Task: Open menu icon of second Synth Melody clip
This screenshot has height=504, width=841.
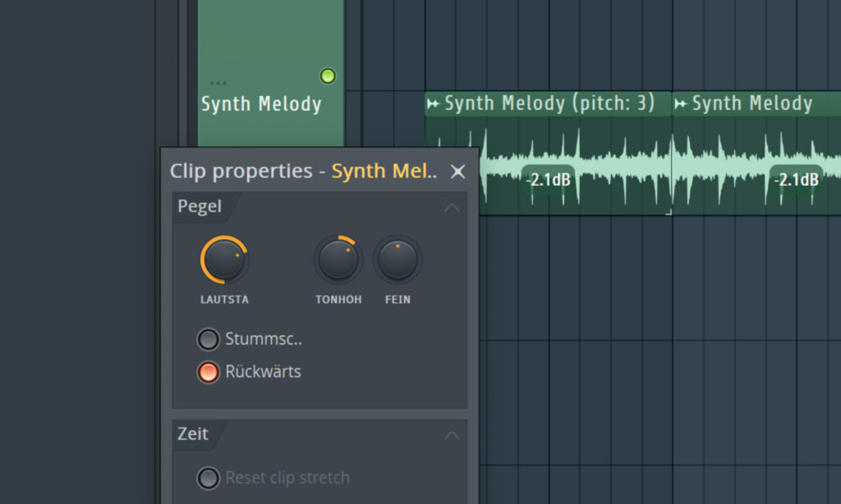Action: tap(680, 103)
